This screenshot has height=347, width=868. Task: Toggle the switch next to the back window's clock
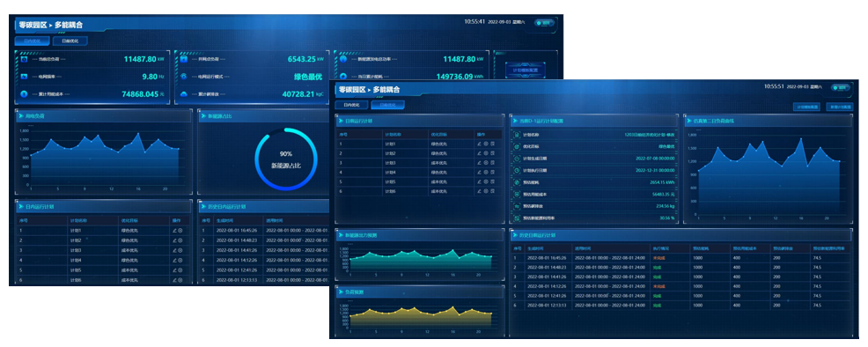[x=543, y=23]
